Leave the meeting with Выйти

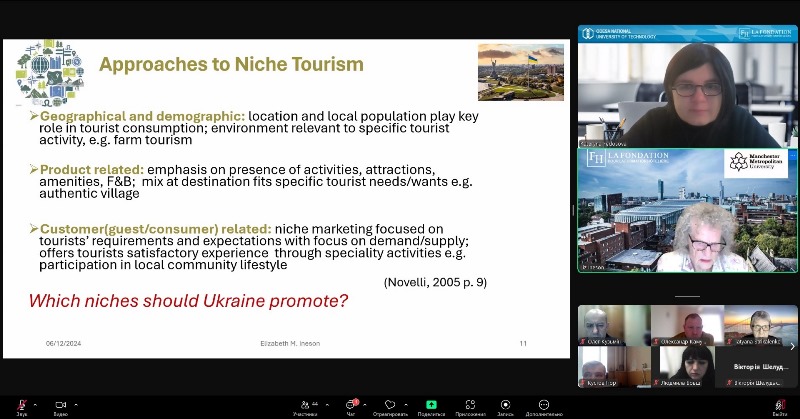(x=780, y=407)
